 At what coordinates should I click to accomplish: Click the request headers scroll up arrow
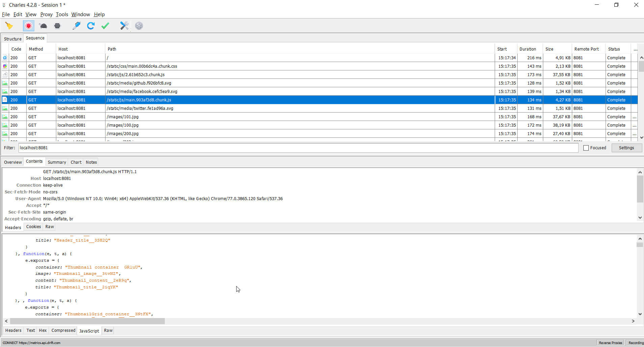click(x=640, y=172)
